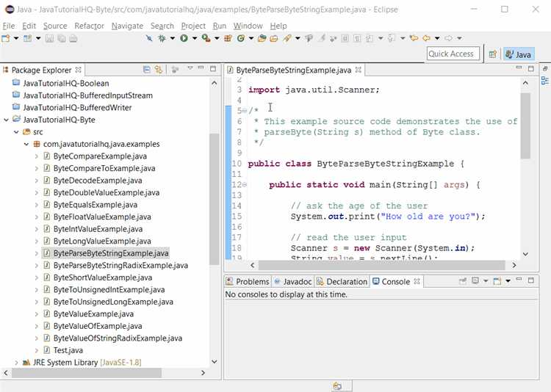
Task: Select the JavaTutorialHQ-BufferedWriter project
Action: (x=77, y=107)
